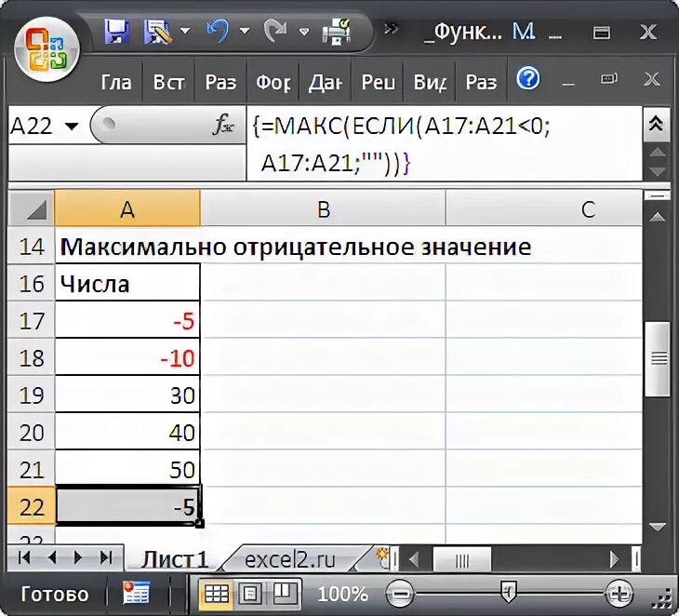Click the horizontal scrollbar right arrow
The height and width of the screenshot is (616, 679).
(614, 559)
